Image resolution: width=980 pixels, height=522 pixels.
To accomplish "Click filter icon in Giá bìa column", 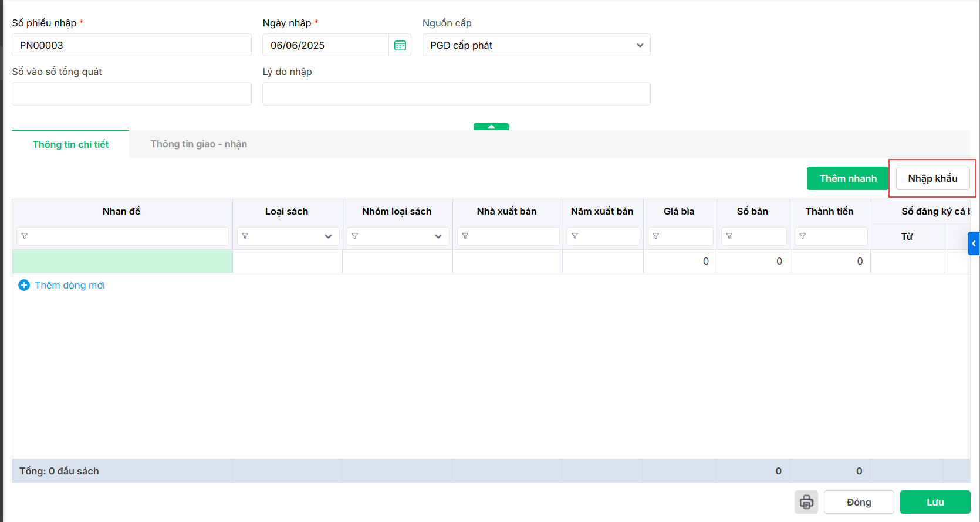I will (656, 236).
